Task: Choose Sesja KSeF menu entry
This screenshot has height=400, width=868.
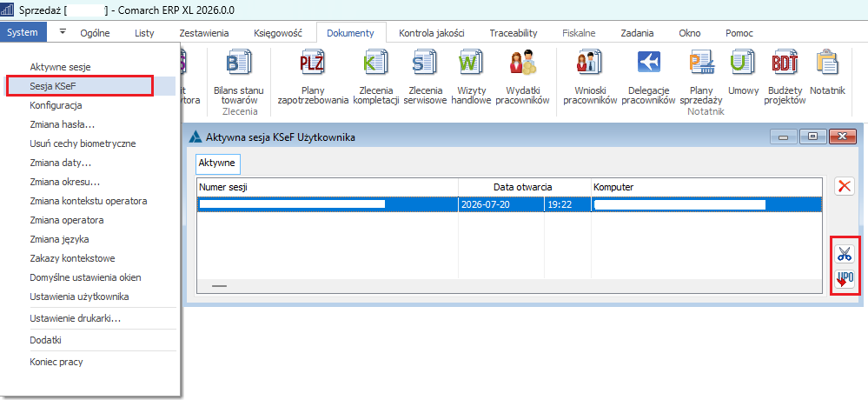Action: (90, 86)
